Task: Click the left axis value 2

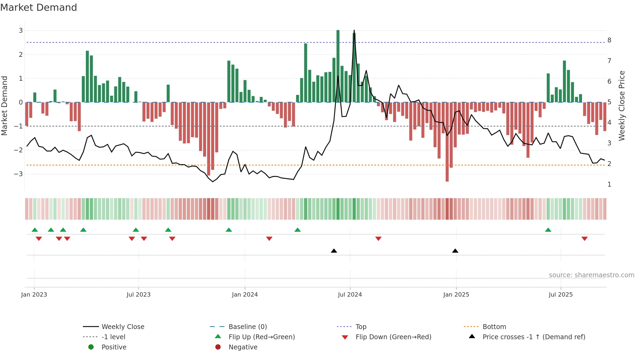Action: coord(21,54)
